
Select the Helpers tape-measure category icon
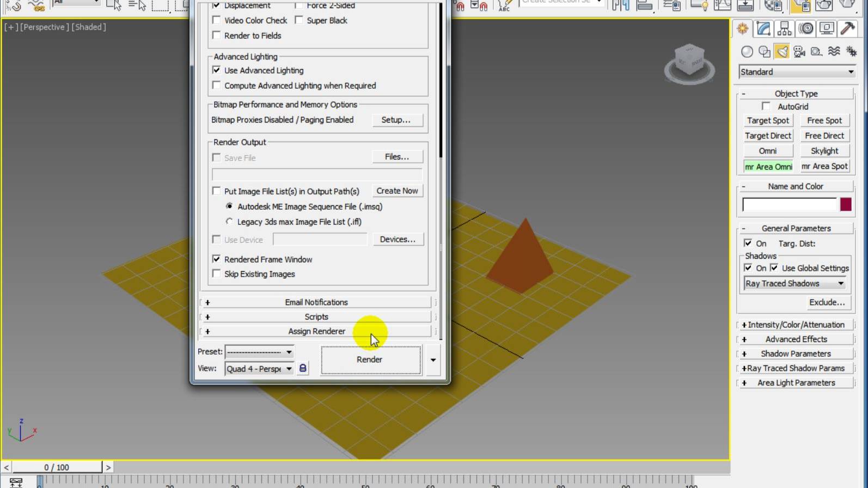tap(816, 52)
